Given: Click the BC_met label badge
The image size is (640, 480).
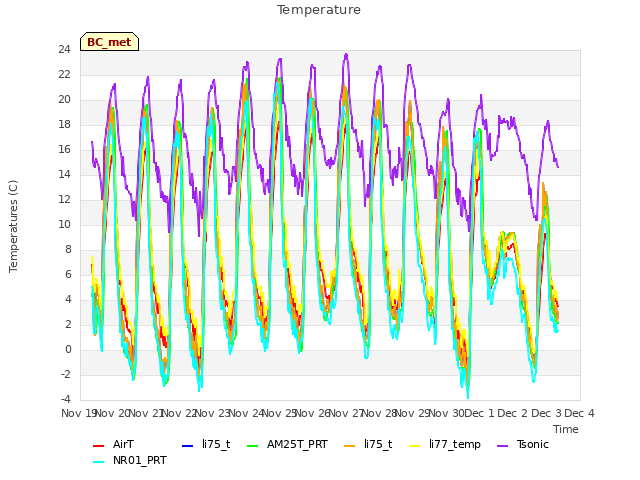Looking at the screenshot, I should tap(109, 42).
